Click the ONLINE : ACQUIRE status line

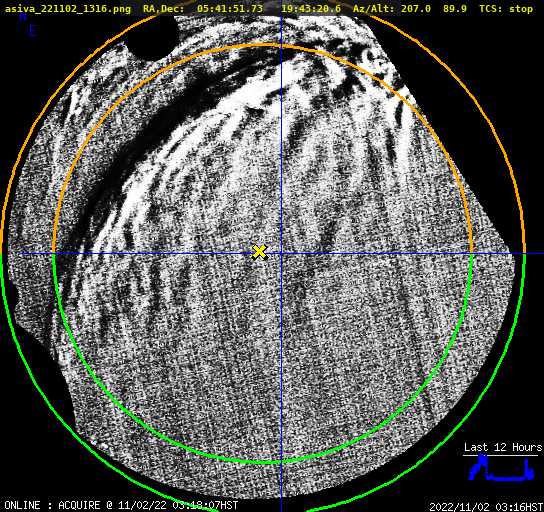point(121,505)
